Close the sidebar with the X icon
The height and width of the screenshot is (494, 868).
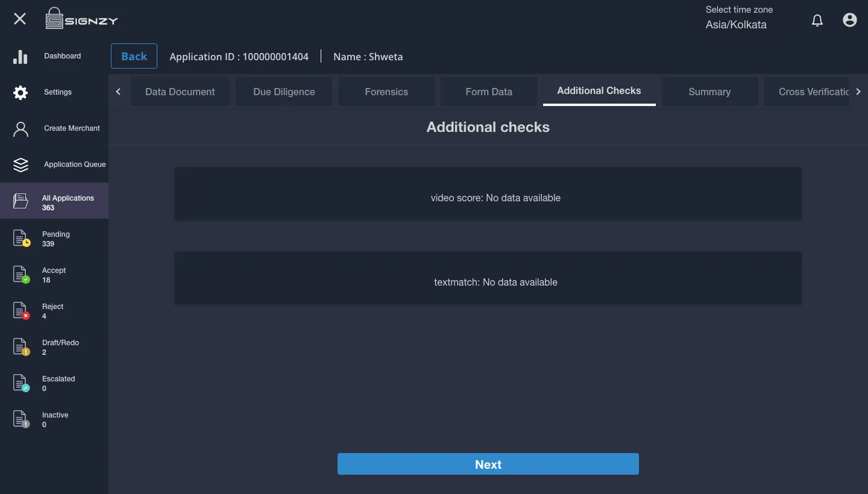[x=20, y=19]
